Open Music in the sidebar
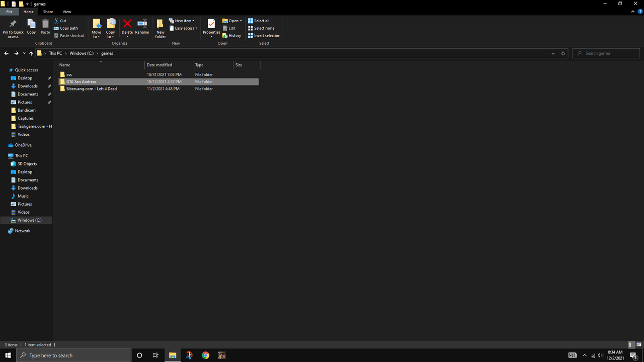The width and height of the screenshot is (644, 362). [23, 196]
